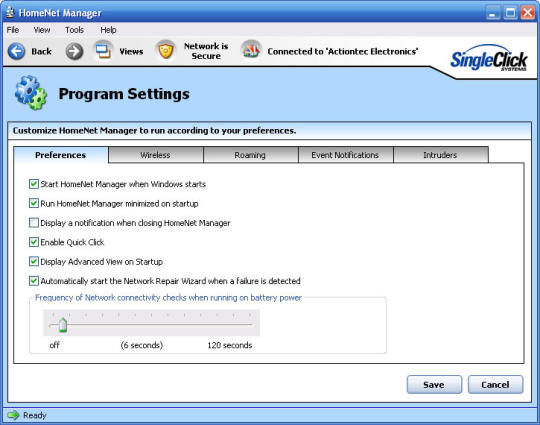
Task: Click the Save button
Action: (434, 384)
